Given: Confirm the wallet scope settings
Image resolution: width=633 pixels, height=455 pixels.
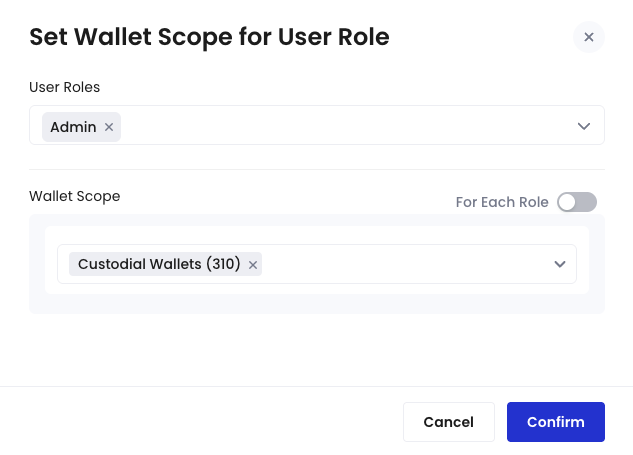Looking at the screenshot, I should tap(555, 422).
